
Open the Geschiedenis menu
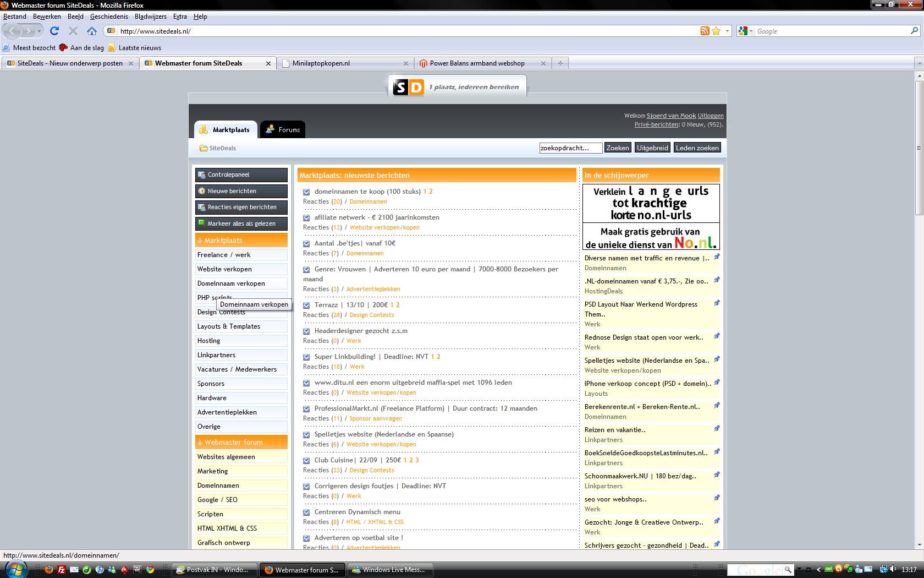[109, 17]
